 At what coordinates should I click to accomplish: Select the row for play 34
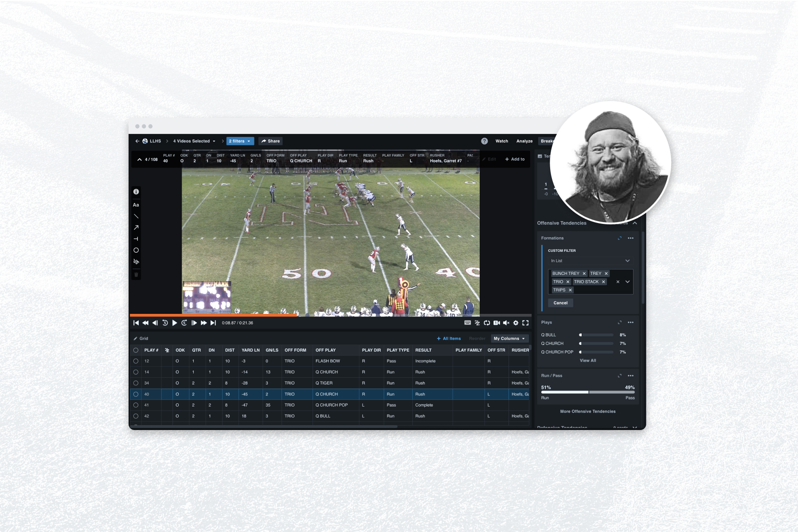click(136, 383)
